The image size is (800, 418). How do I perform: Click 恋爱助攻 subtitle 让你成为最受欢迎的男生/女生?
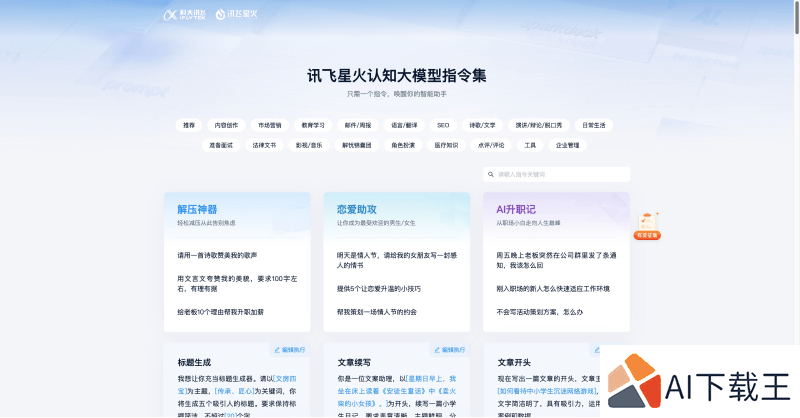point(376,223)
